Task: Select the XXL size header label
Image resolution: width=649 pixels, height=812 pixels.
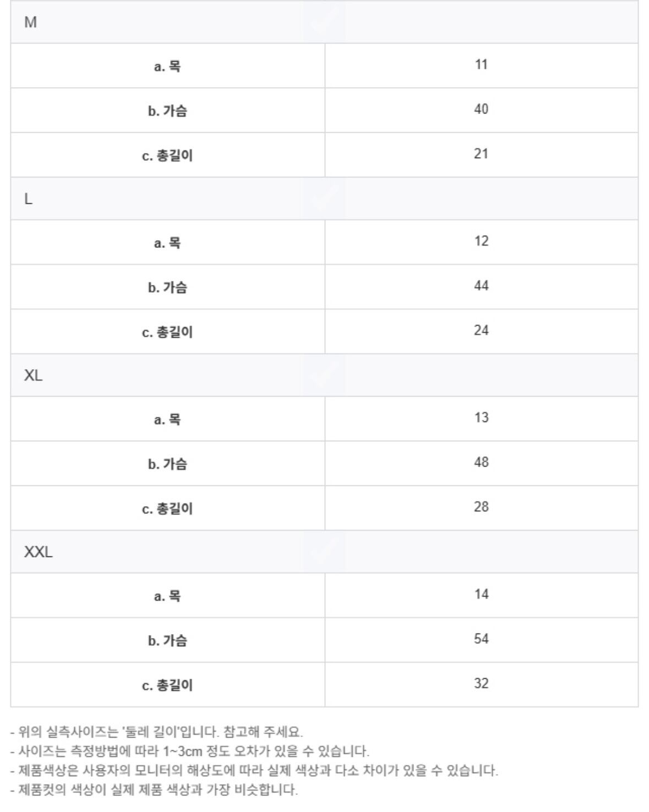Action: tap(38, 552)
